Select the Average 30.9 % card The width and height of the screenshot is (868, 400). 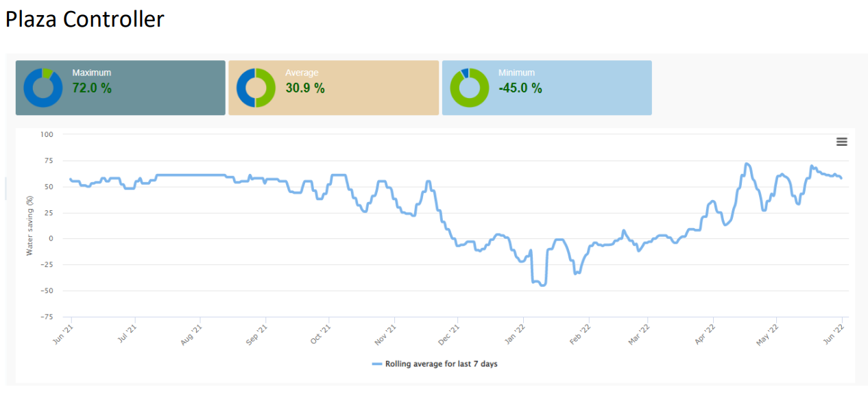tap(333, 88)
